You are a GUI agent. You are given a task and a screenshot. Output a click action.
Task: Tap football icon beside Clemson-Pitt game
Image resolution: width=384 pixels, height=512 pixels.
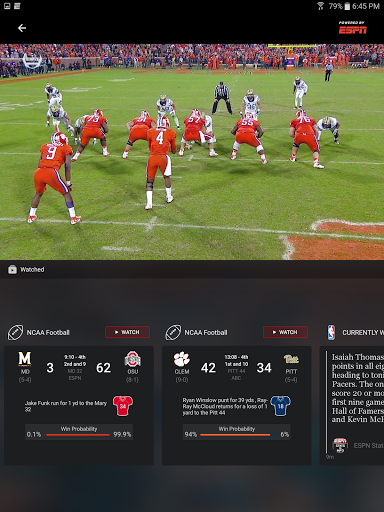pos(173,332)
